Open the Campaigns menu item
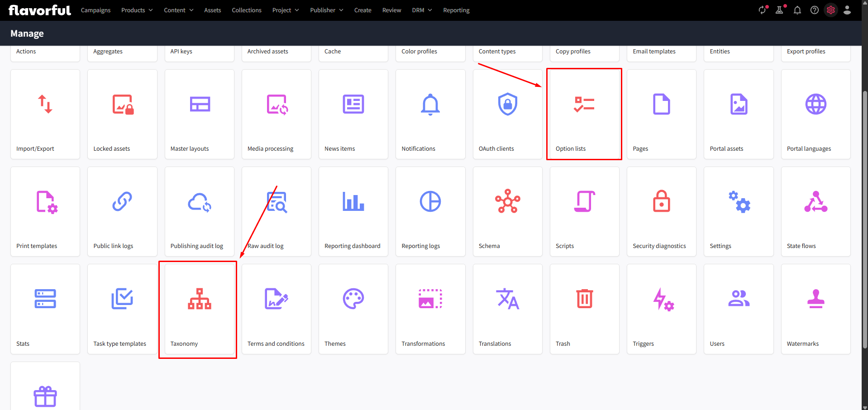 [x=95, y=10]
